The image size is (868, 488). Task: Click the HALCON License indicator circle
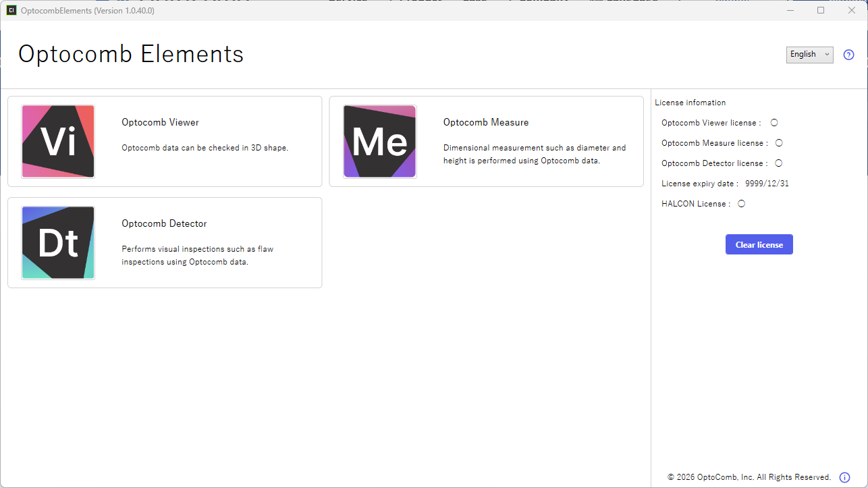pos(742,204)
